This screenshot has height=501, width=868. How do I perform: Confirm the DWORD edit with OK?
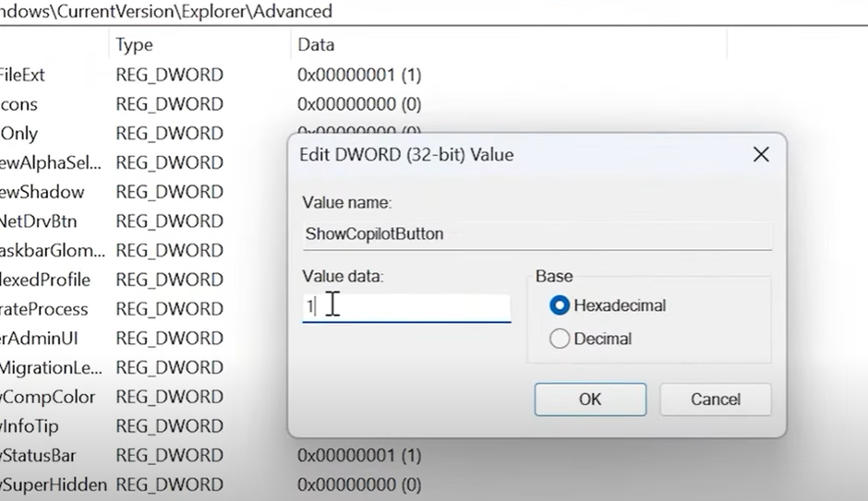(x=590, y=400)
